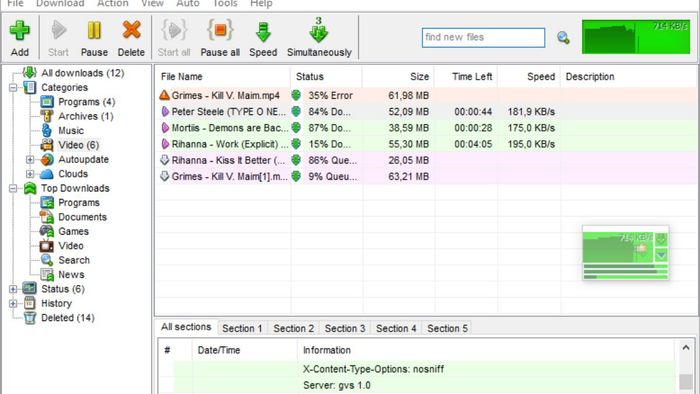The width and height of the screenshot is (700, 394).
Task: Open the File menu
Action: coord(15,3)
